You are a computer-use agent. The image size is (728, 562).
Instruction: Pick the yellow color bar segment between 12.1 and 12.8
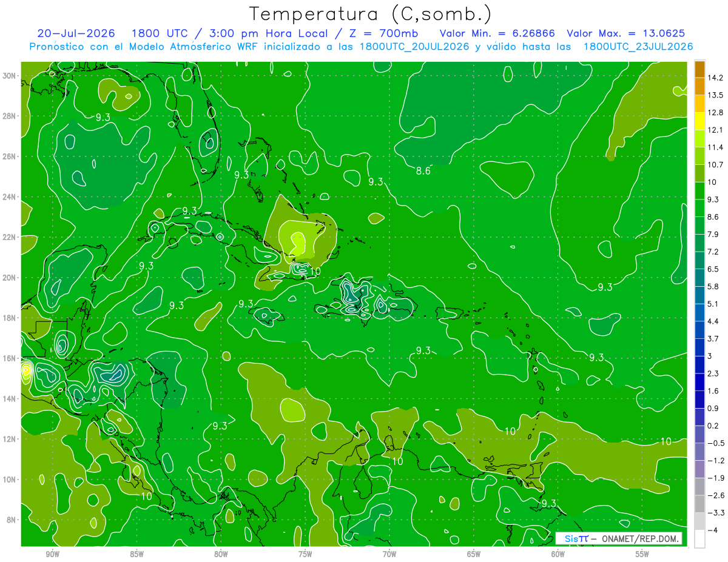tap(699, 121)
